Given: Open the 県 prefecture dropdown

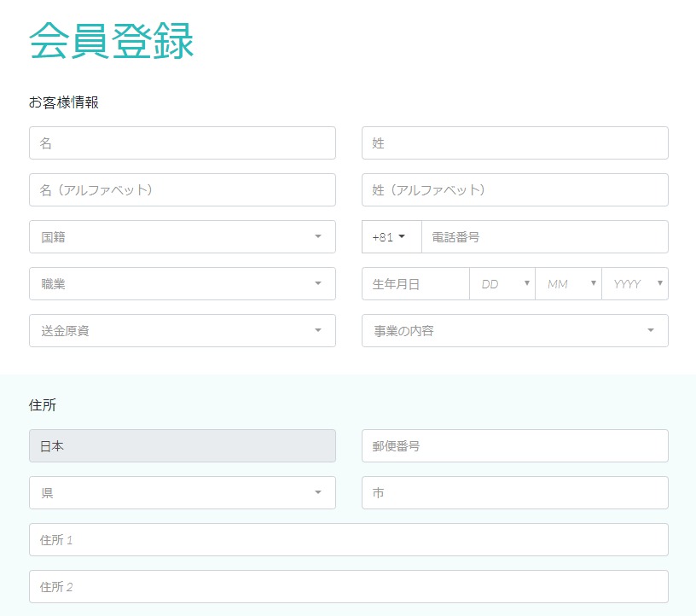Looking at the screenshot, I should [x=182, y=493].
